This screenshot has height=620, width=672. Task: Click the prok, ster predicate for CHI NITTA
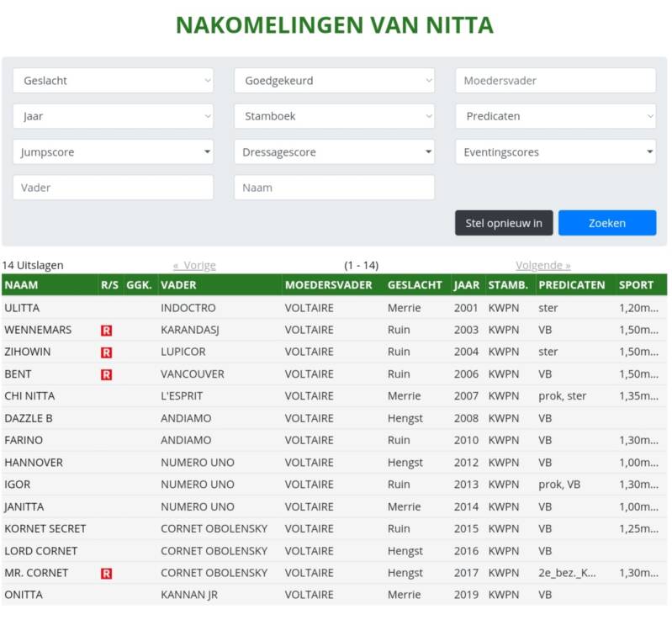[563, 395]
